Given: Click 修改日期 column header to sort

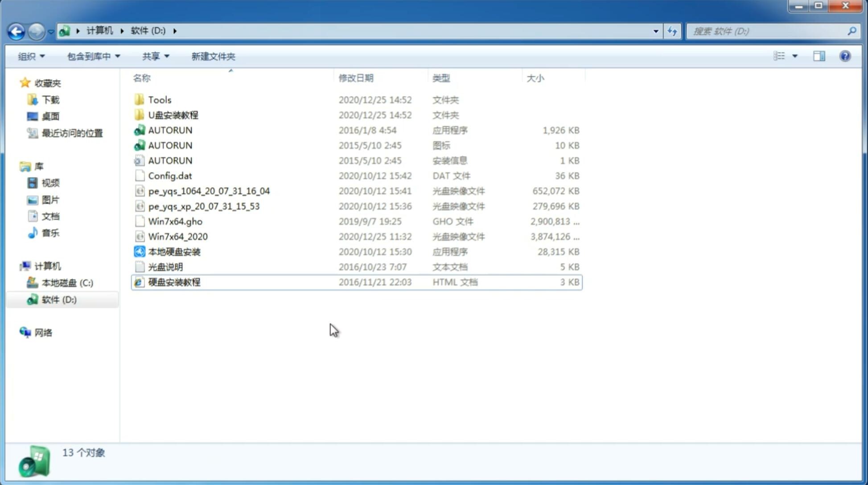Looking at the screenshot, I should click(356, 78).
